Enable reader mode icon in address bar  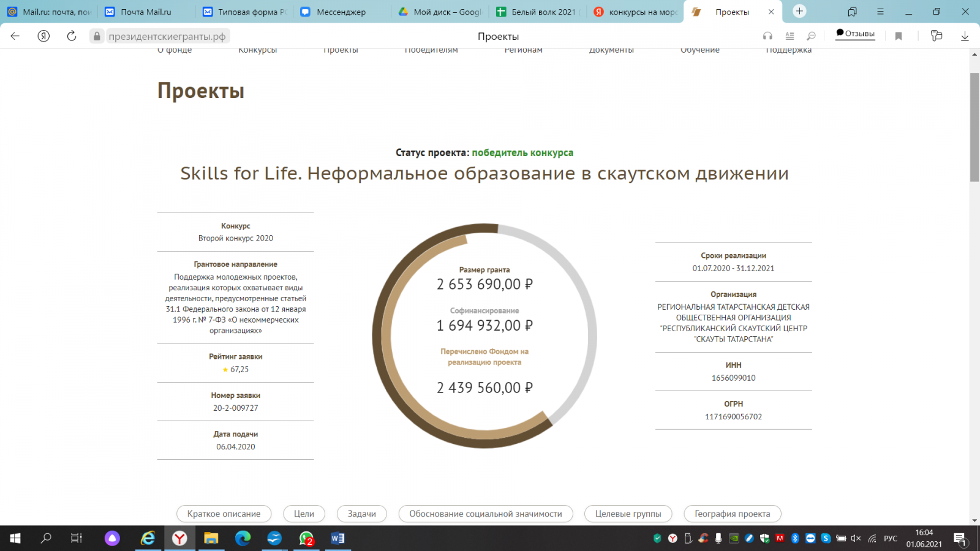[790, 36]
